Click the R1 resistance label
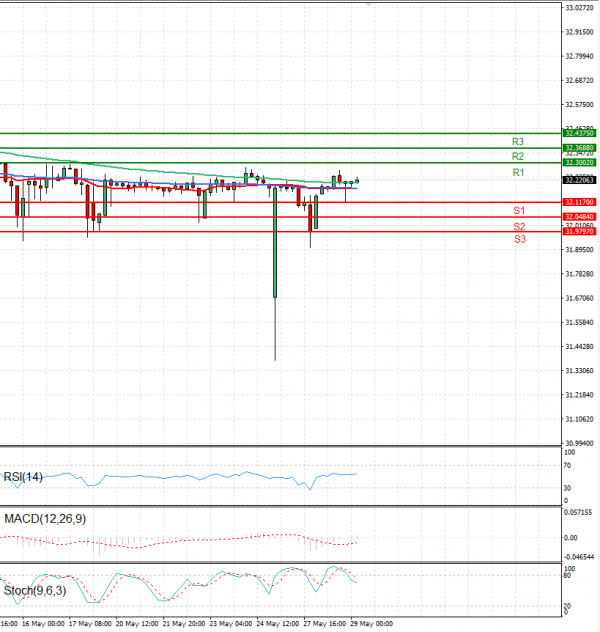 (518, 173)
